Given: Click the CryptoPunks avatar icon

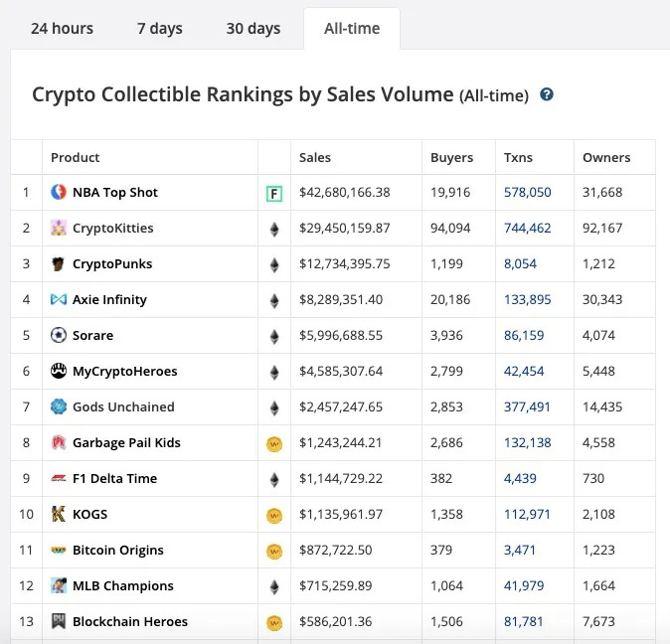Looking at the screenshot, I should coord(59,263).
